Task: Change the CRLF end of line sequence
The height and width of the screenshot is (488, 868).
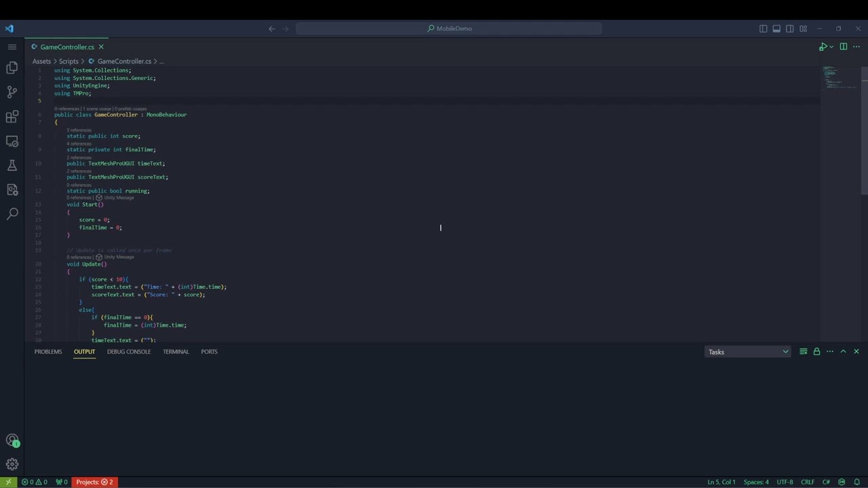Action: tap(808, 482)
